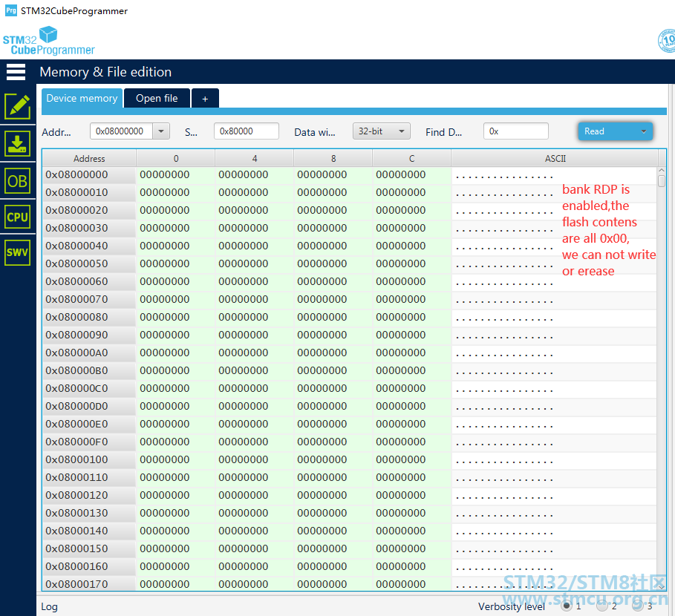Click the memory table vertical scrollbar

pos(662,379)
